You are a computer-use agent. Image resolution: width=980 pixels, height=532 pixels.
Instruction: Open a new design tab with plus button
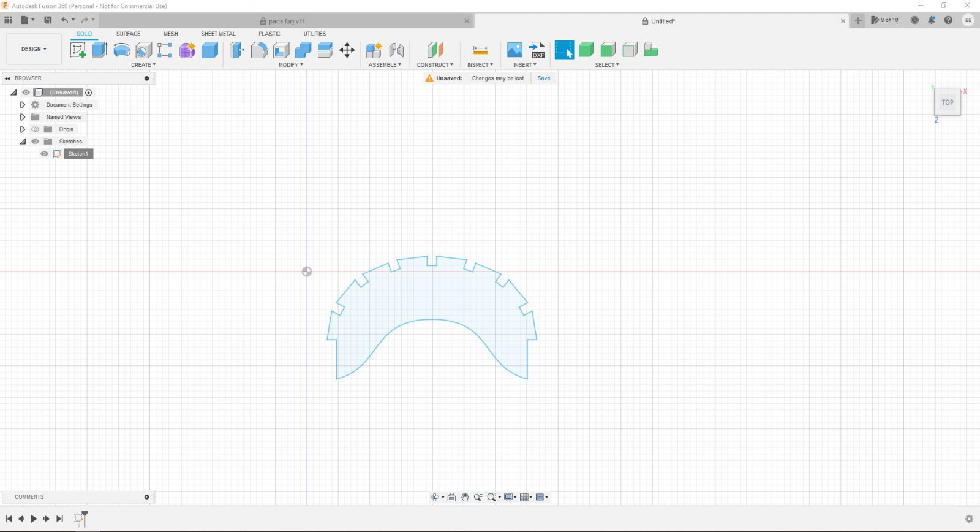(x=858, y=21)
